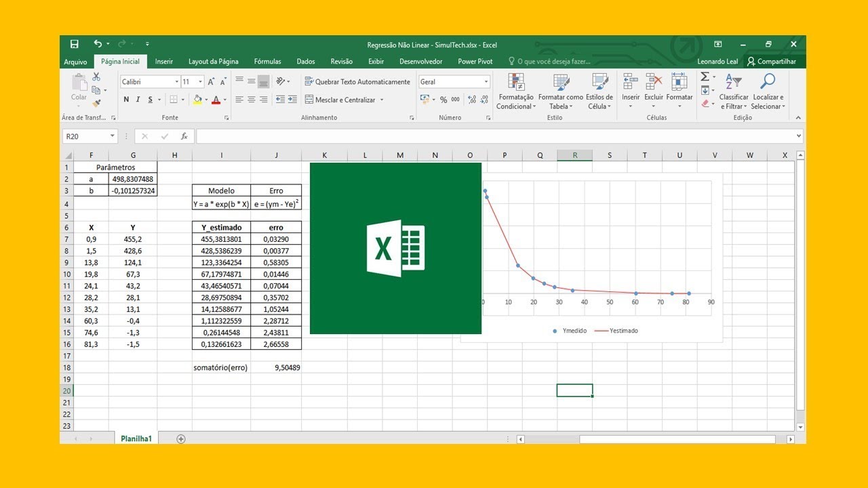Screen dimensions: 868x488
Task: Click the Clear eraser icon
Action: point(705,104)
